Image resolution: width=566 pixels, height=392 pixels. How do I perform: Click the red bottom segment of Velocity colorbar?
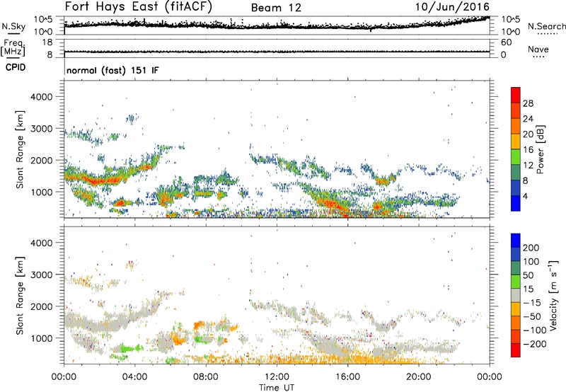click(x=516, y=350)
